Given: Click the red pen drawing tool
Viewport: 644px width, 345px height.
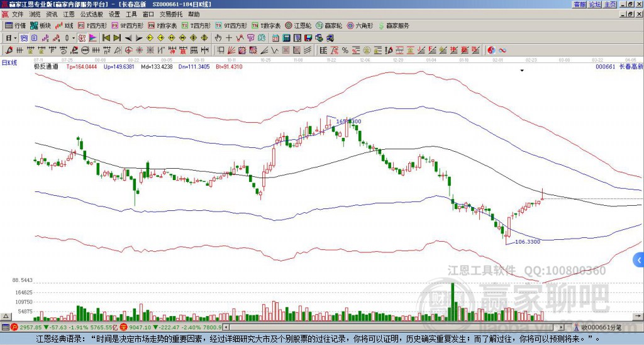Looking at the screenshot, I should click(9, 50).
